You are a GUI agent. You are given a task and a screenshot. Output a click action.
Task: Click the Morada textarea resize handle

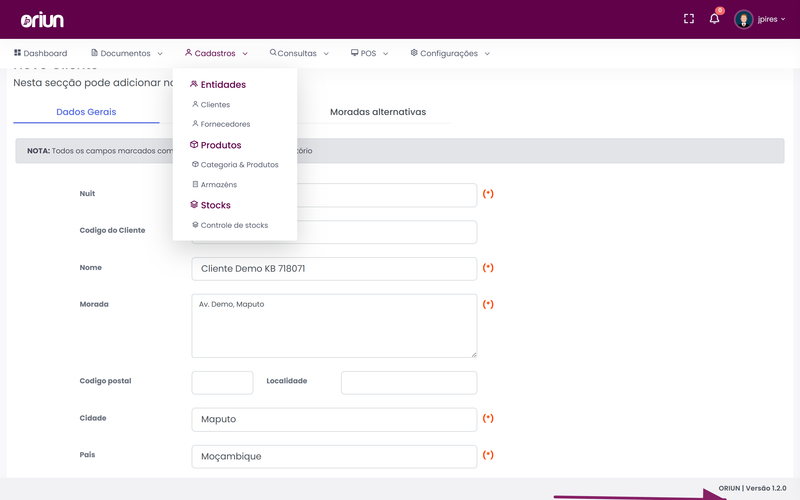[473, 354]
